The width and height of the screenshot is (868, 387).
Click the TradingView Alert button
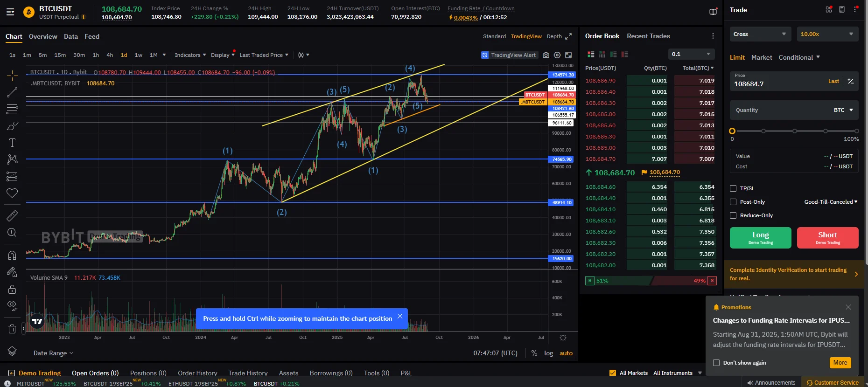pyautogui.click(x=510, y=55)
